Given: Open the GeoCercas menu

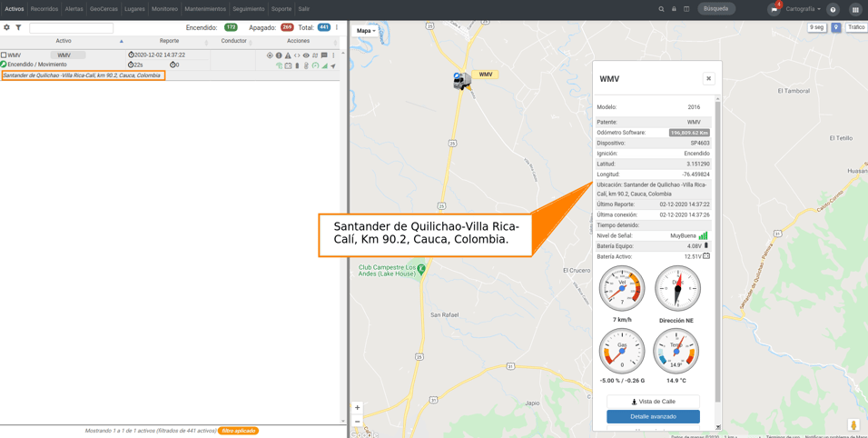Looking at the screenshot, I should tap(104, 9).
